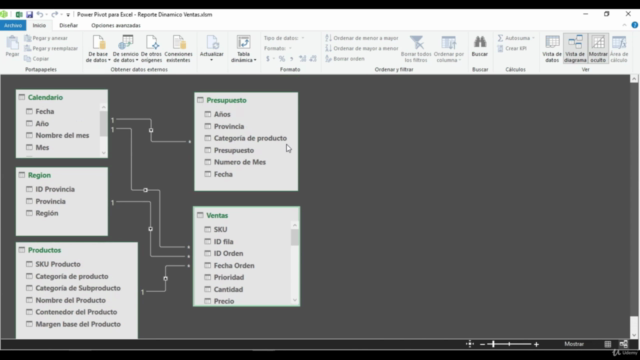The height and width of the screenshot is (360, 640).
Task: Switch to Vista de datos
Action: point(552,49)
